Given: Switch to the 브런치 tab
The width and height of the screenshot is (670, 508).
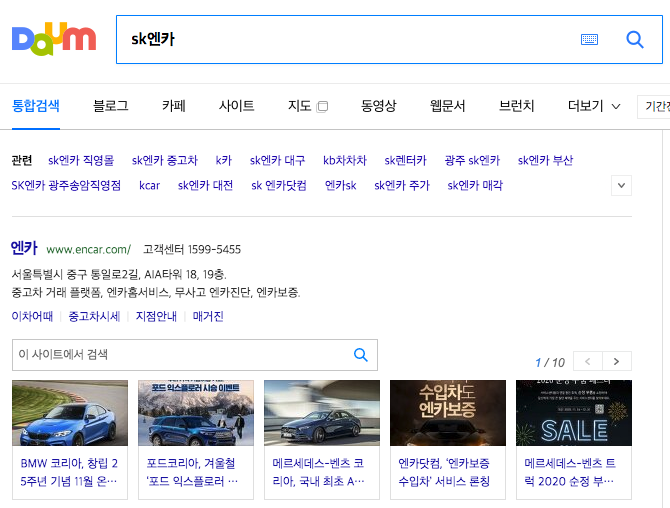Looking at the screenshot, I should 517,106.
